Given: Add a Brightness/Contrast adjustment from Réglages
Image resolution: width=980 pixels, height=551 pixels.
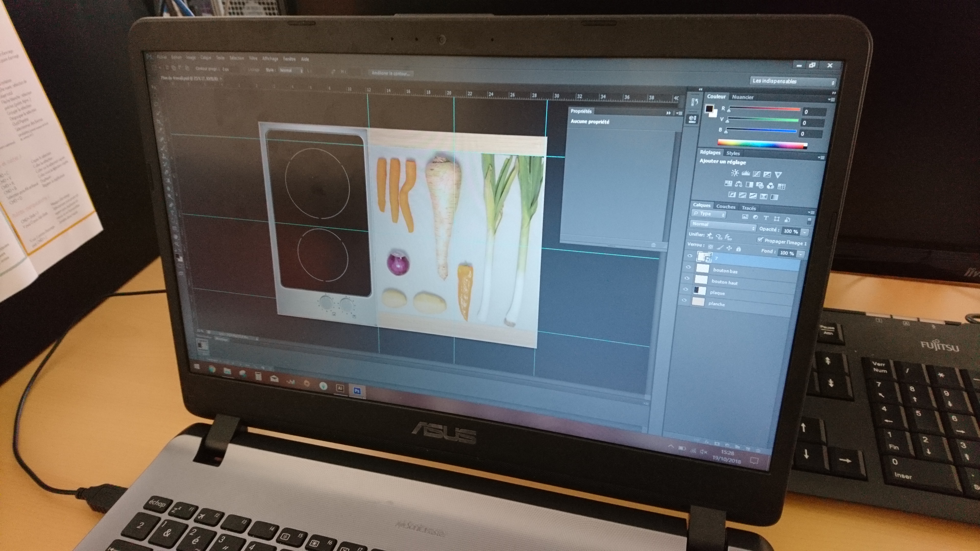Looking at the screenshot, I should point(735,173).
